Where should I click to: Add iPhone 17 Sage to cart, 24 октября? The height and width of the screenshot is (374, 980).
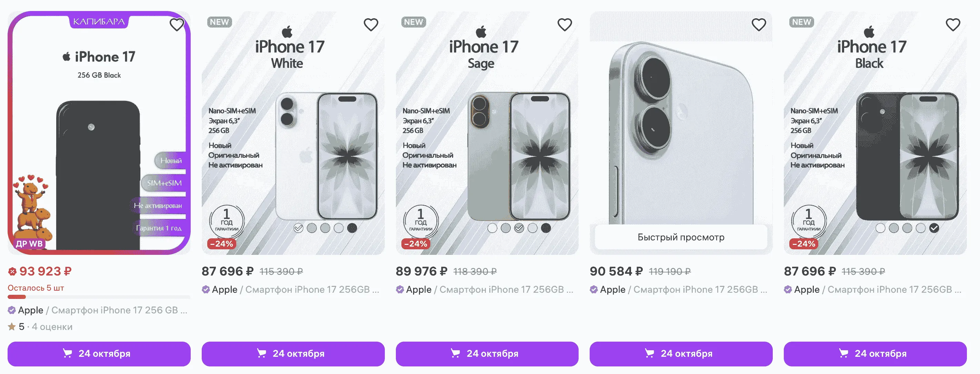coord(487,354)
